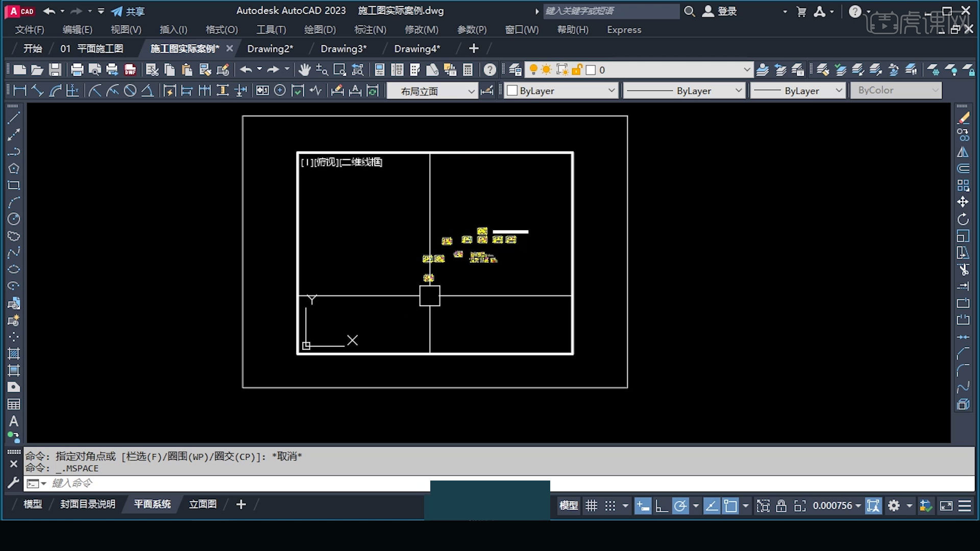Screen dimensions: 980x551
Task: Toggle ortho mode in status bar
Action: [661, 506]
